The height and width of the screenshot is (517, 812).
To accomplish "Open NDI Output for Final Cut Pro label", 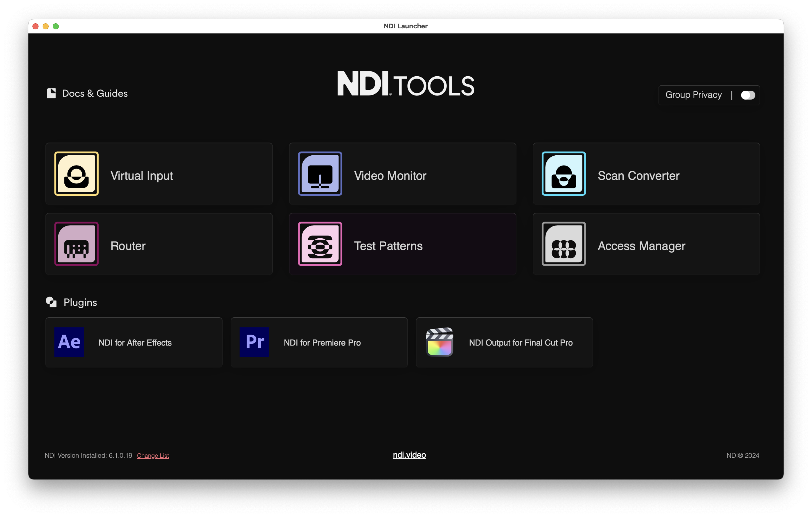I will point(521,343).
